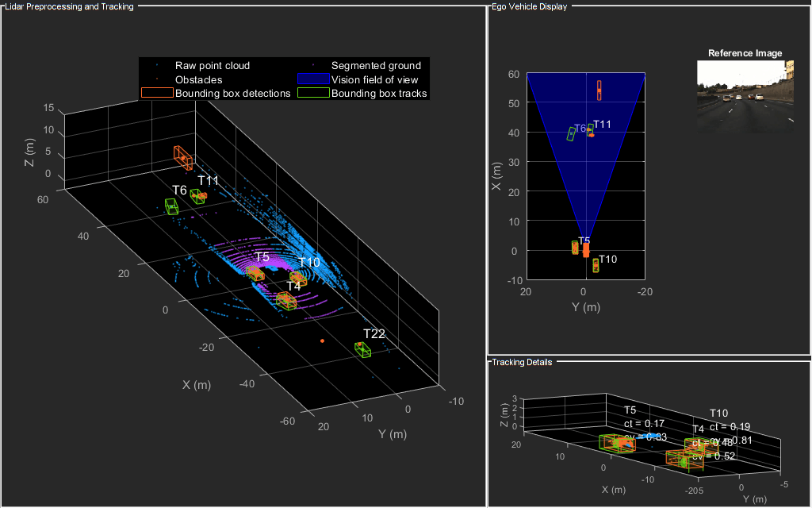Click the Ego Vehicle Display panel title
The image size is (812, 508).
(529, 6)
